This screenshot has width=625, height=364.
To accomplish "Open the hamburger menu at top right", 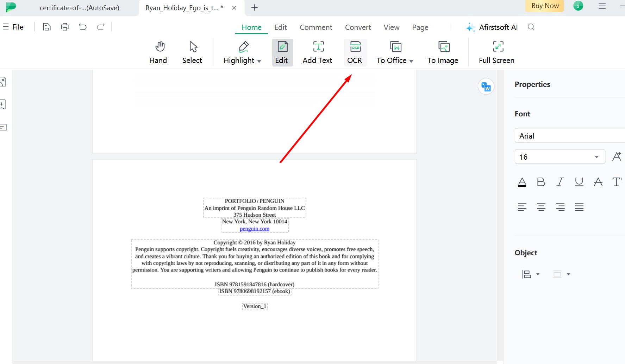I will click(602, 6).
